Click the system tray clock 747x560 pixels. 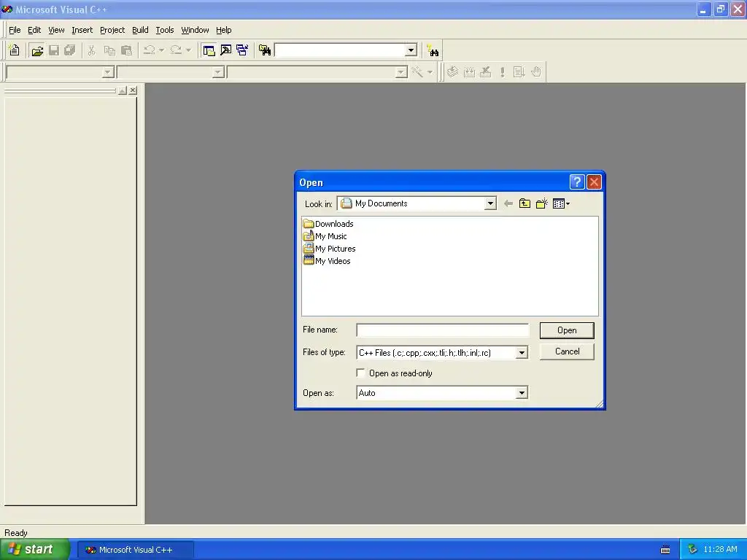pos(720,550)
